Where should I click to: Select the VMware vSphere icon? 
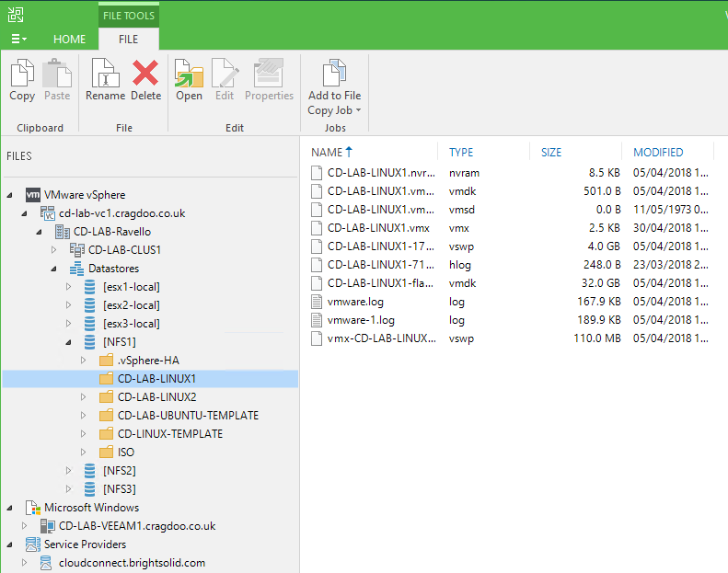coord(32,194)
